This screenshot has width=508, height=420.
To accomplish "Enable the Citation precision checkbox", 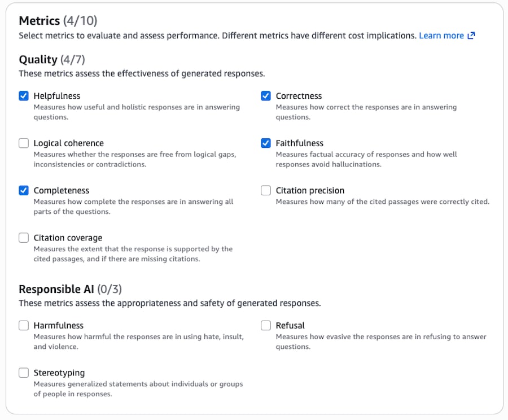I will point(266,191).
